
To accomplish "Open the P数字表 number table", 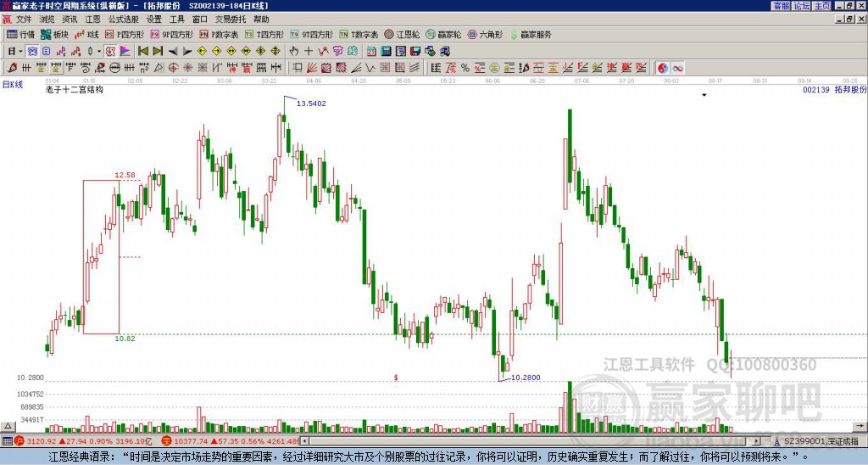I will point(219,34).
